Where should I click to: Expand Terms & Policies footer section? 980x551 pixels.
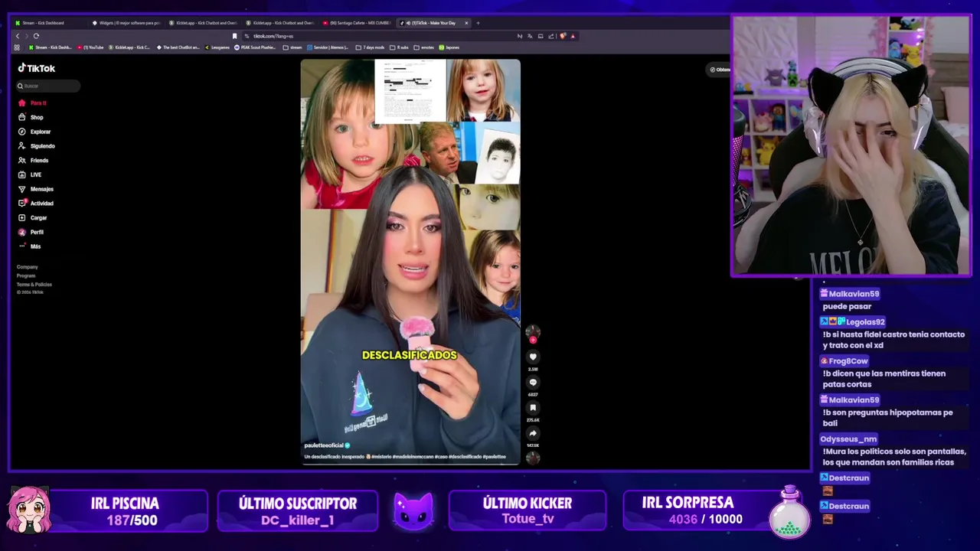pos(34,285)
